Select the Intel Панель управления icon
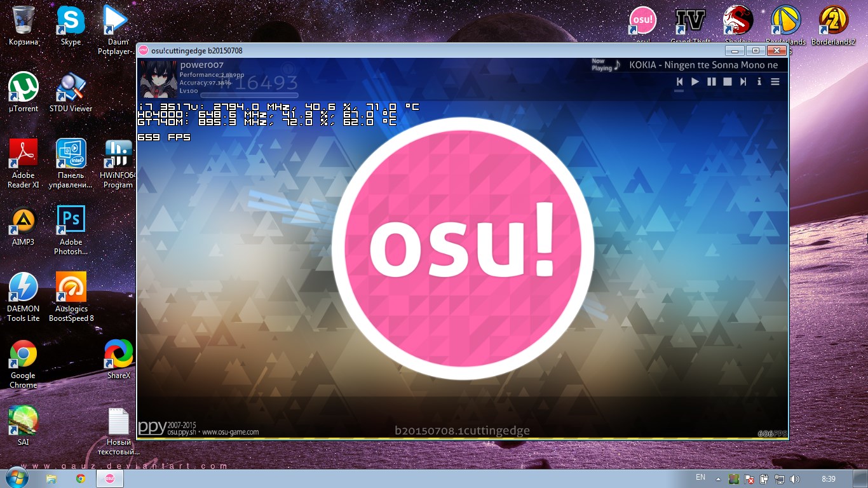This screenshot has width=868, height=488. (x=71, y=163)
